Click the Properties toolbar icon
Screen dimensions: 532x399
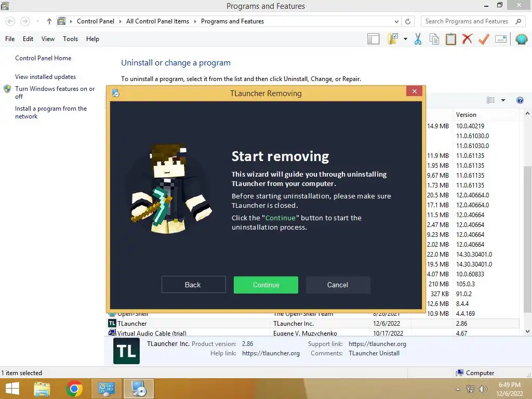tap(501, 39)
